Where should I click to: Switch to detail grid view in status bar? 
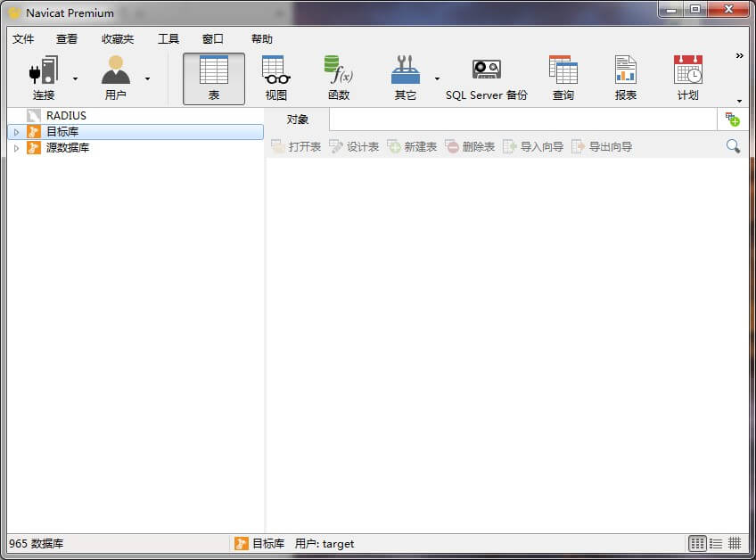(x=735, y=543)
